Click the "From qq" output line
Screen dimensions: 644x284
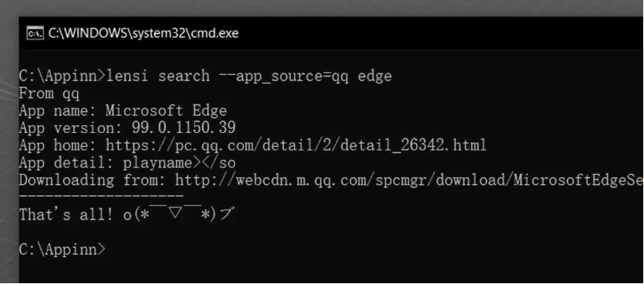[x=49, y=94]
